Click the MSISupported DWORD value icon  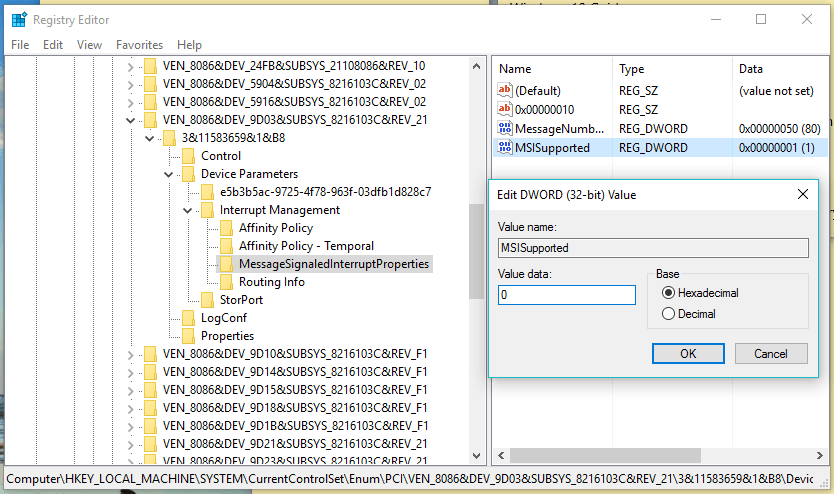click(505, 148)
